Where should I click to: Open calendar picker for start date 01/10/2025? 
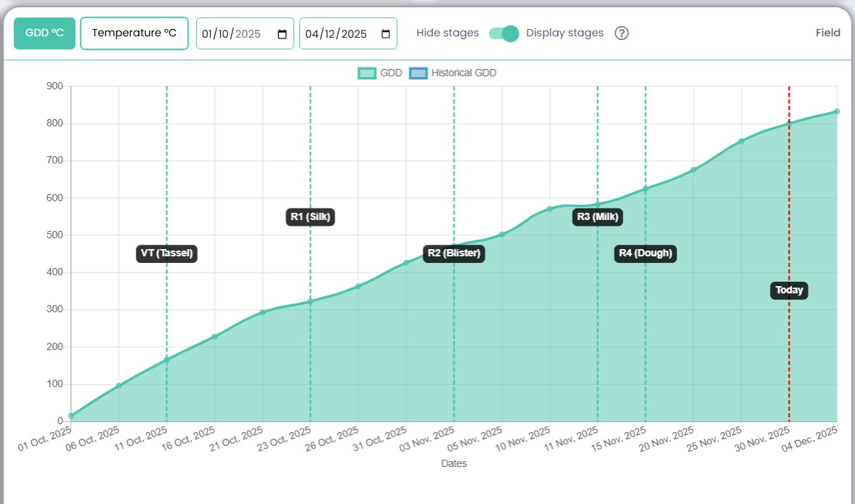[282, 34]
